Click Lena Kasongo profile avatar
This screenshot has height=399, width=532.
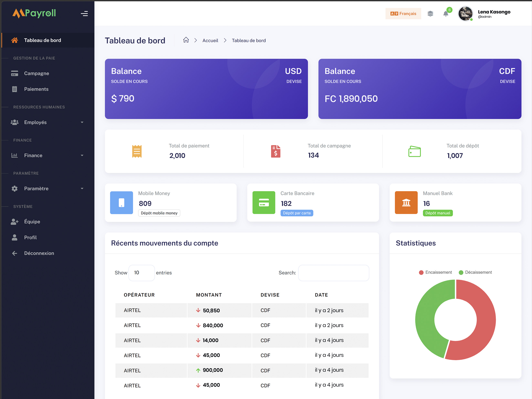[x=465, y=14]
